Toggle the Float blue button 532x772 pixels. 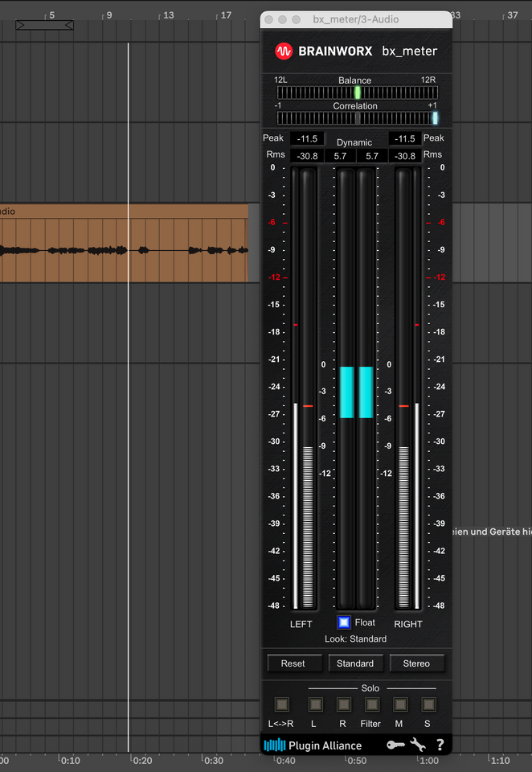click(x=343, y=622)
